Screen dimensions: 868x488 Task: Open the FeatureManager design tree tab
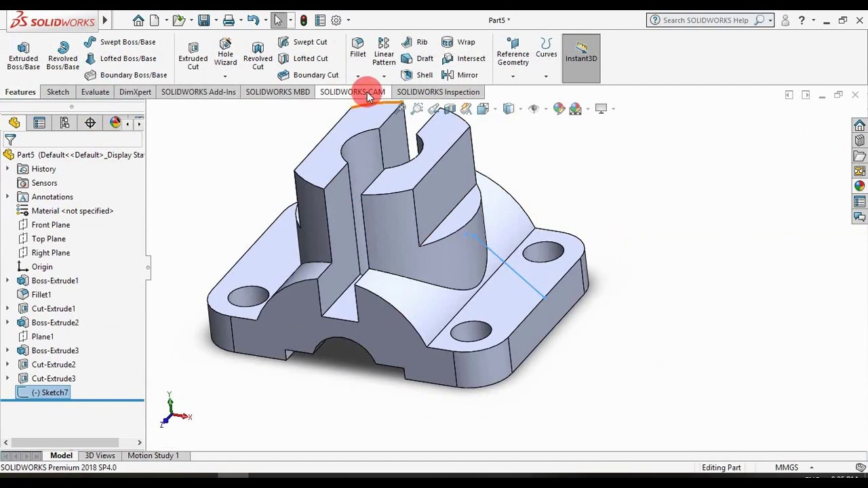click(14, 123)
